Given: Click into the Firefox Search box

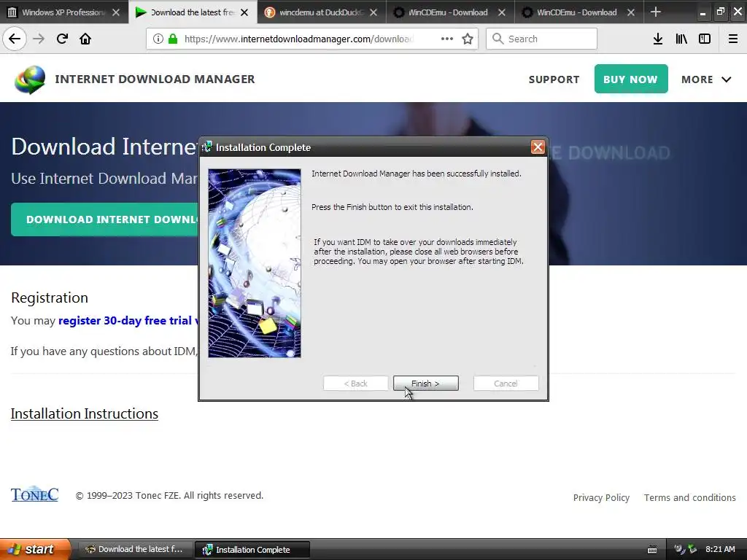Looking at the screenshot, I should coord(542,39).
